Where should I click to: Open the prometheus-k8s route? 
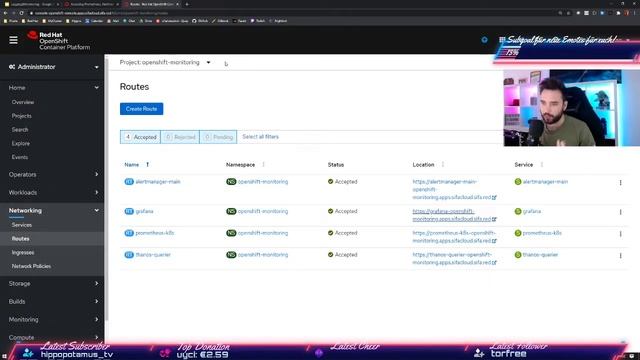155,233
